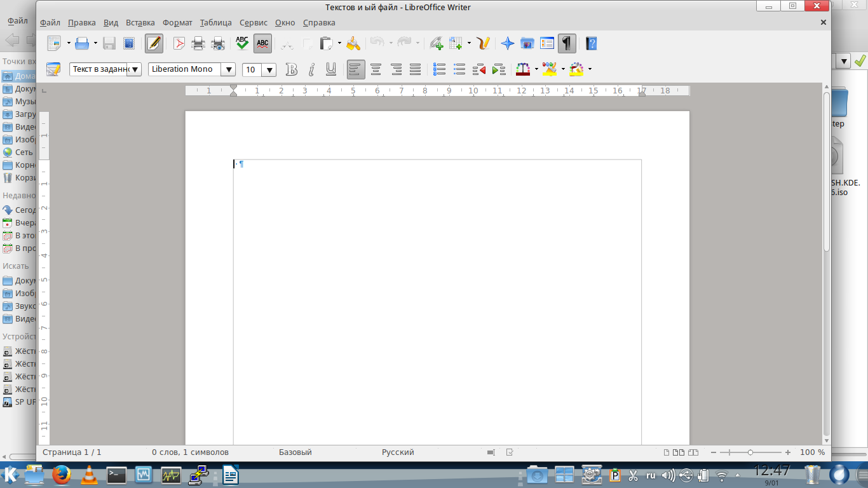Open the Styles and Formatting icon
Viewport: 868px width, 488px height.
tap(53, 69)
